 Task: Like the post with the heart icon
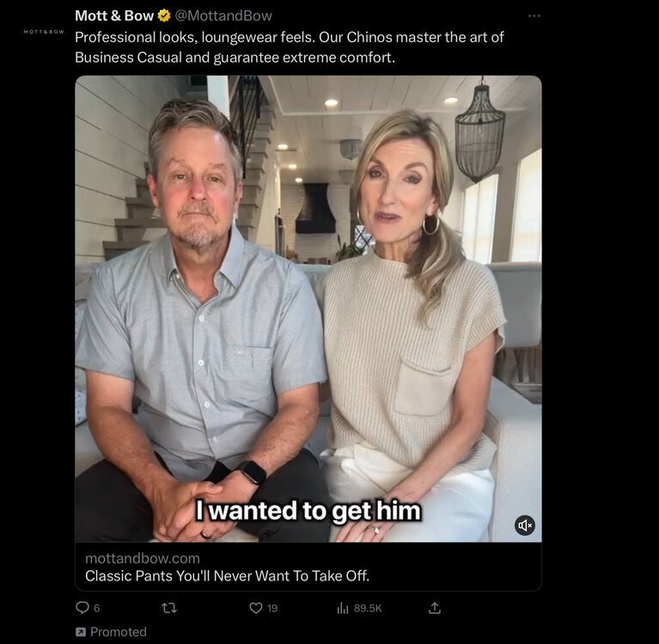click(x=255, y=608)
